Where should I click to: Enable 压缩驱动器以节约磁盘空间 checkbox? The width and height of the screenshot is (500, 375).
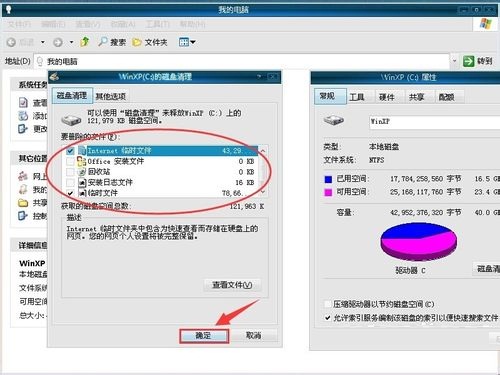(328, 304)
